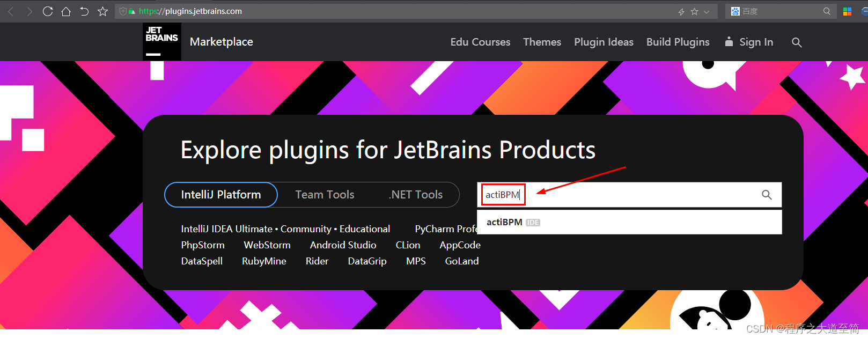868x339 pixels.
Task: Open PyCharm Professional link
Action: [446, 229]
